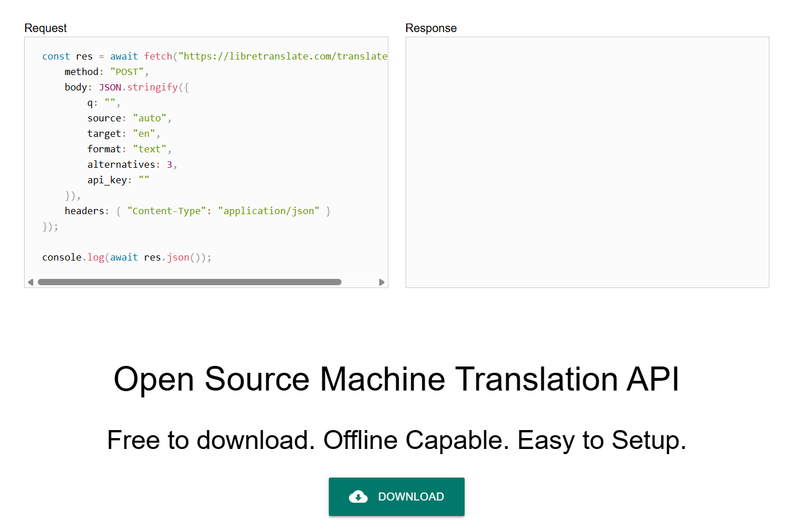The height and width of the screenshot is (532, 786).
Task: Click the scrollbar left arrow in Request panel
Action: pyautogui.click(x=30, y=282)
